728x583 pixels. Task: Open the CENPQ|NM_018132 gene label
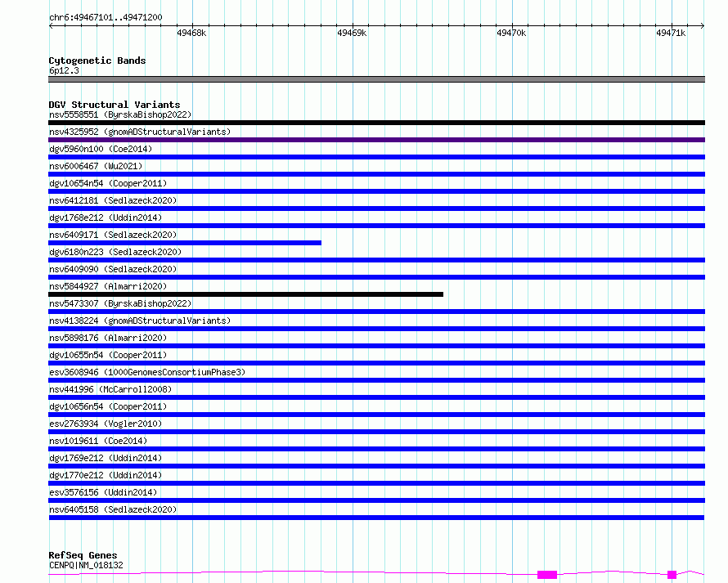coord(87,565)
